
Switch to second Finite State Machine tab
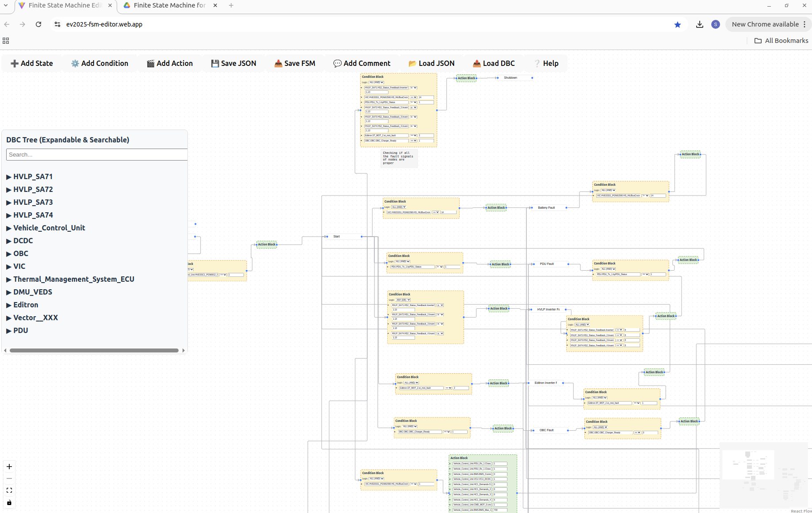(x=169, y=5)
